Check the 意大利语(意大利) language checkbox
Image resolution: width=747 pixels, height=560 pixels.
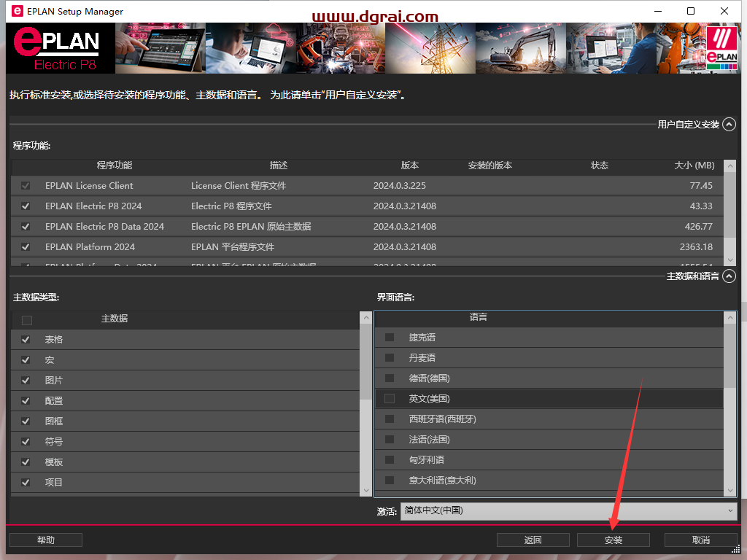pos(390,480)
